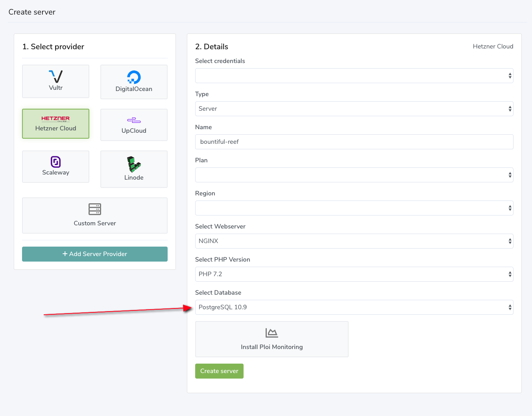The image size is (532, 416).
Task: Click the Ploi Monitoring chart icon
Action: tap(272, 333)
